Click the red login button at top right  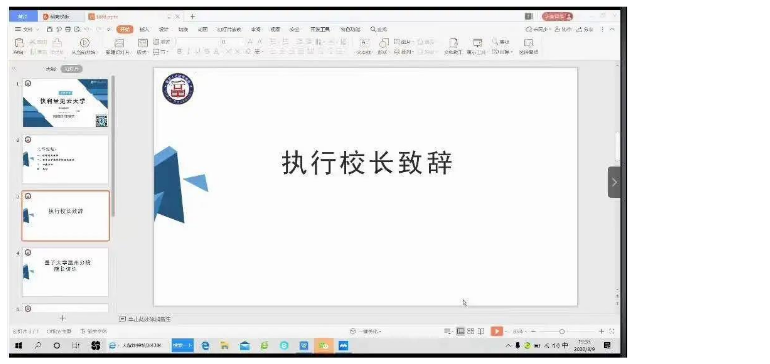click(557, 17)
